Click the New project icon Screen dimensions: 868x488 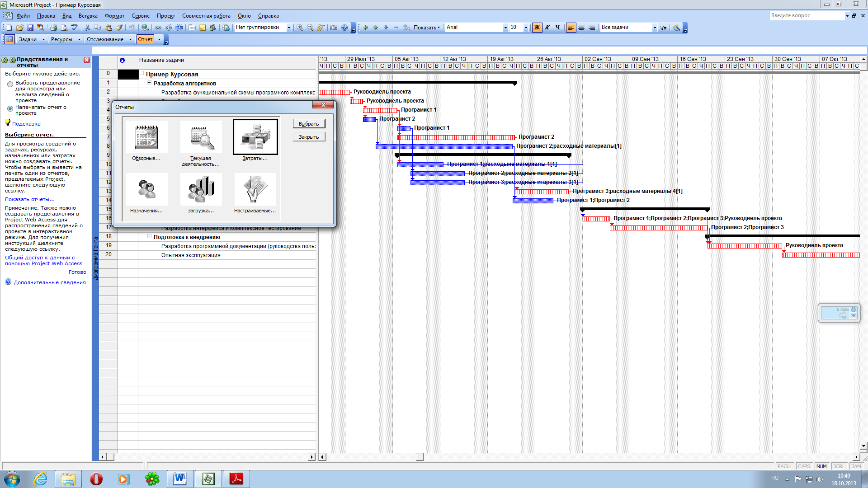[x=9, y=28]
